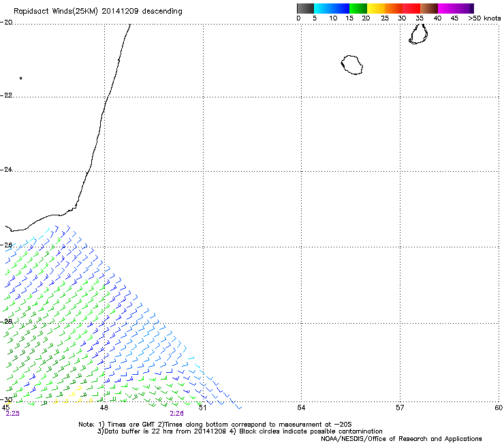Click the Reunion island outline near 55E
Image resolution: width=504 pixels, height=443 pixels.
pos(352,65)
